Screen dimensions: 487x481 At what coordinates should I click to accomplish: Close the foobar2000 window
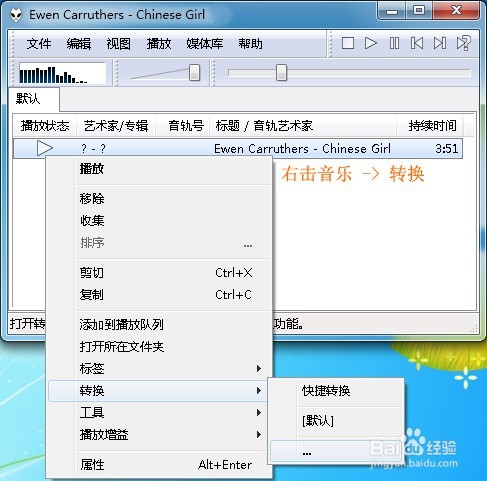(x=456, y=11)
